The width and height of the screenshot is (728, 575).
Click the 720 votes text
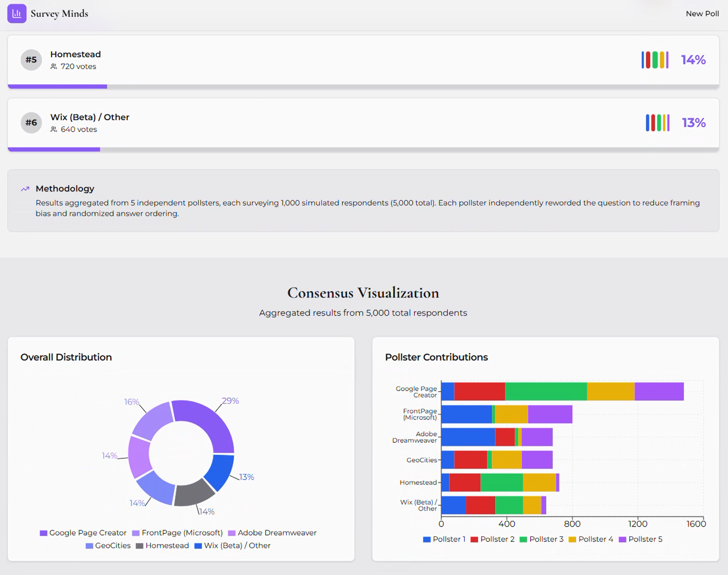tap(78, 67)
